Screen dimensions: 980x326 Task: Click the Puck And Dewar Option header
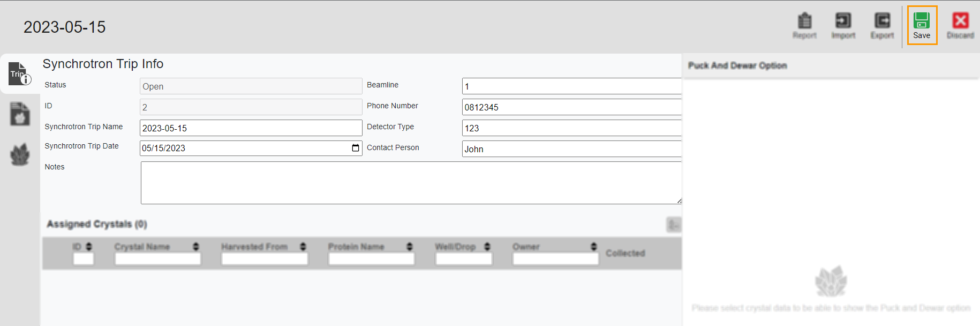coord(737,65)
